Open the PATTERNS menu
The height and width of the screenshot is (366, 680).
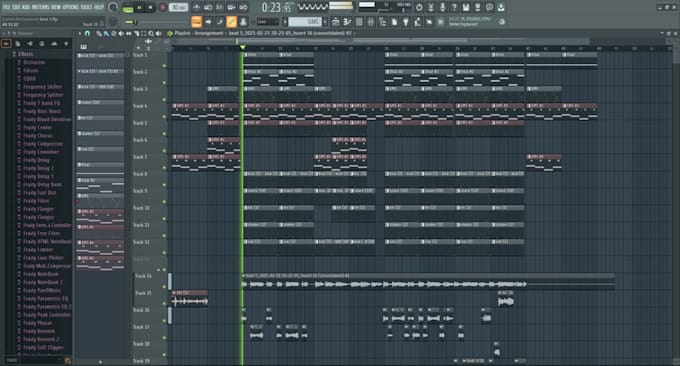click(40, 7)
